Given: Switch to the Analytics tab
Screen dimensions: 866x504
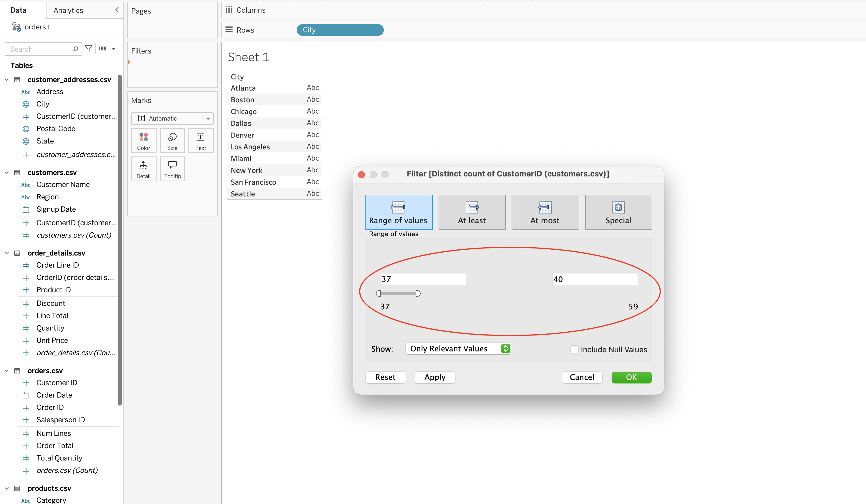Looking at the screenshot, I should (x=68, y=10).
